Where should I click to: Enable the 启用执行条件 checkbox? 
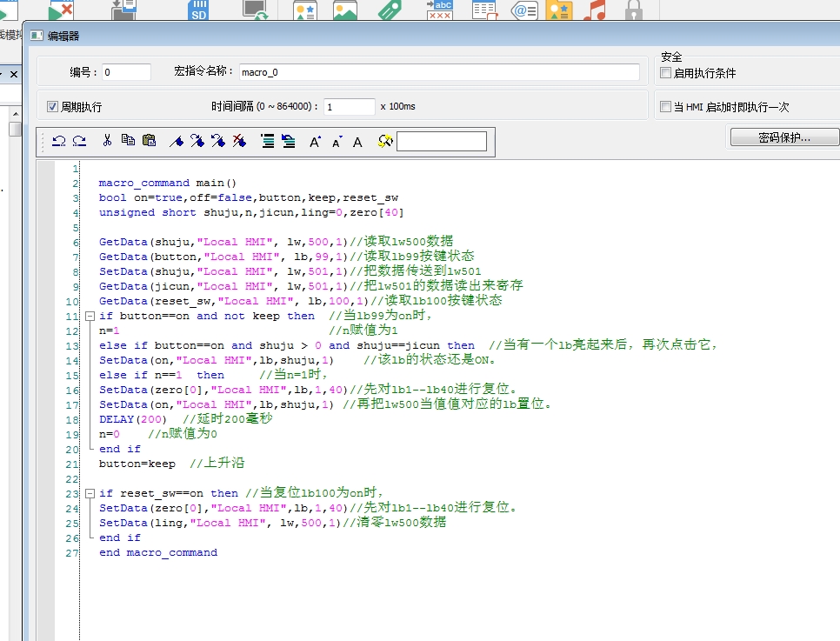[x=666, y=73]
